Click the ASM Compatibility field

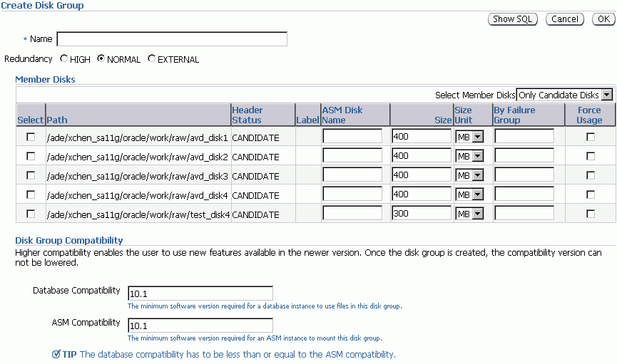pyautogui.click(x=200, y=326)
